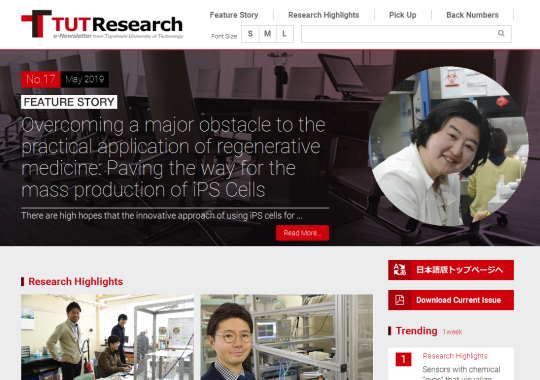Click the Read More button
Viewport: 540px width, 380px height.
[302, 233]
